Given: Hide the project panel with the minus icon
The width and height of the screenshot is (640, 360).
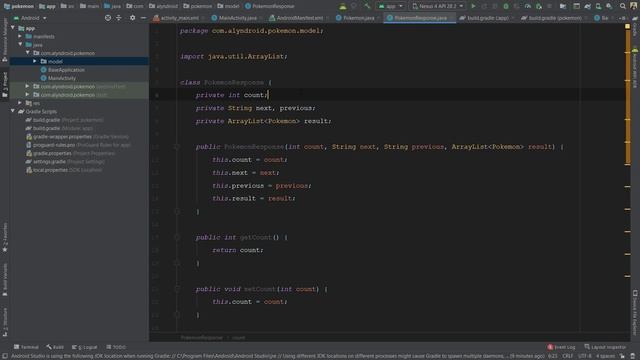Looking at the screenshot, I should (x=143, y=18).
